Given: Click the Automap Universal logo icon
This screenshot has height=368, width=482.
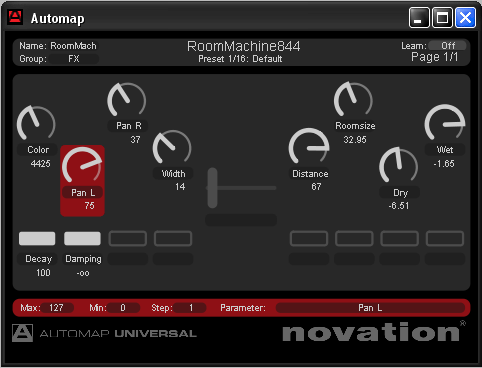Looking at the screenshot, I should tap(22, 333).
